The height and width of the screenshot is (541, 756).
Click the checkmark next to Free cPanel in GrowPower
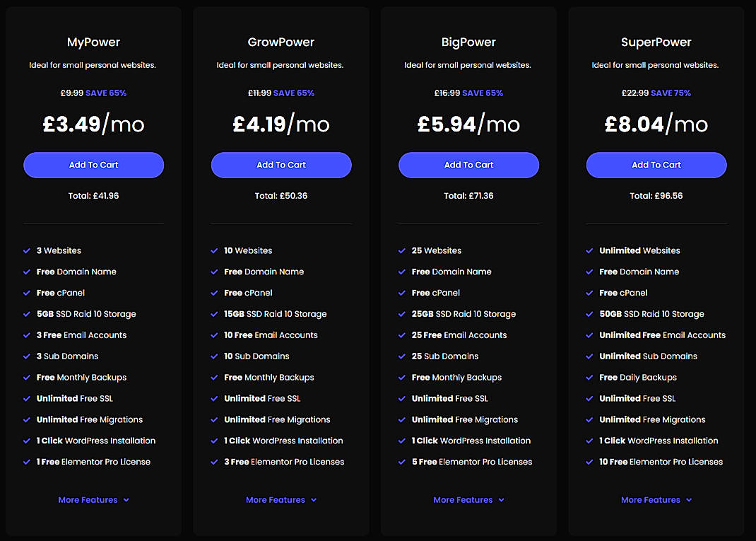214,293
